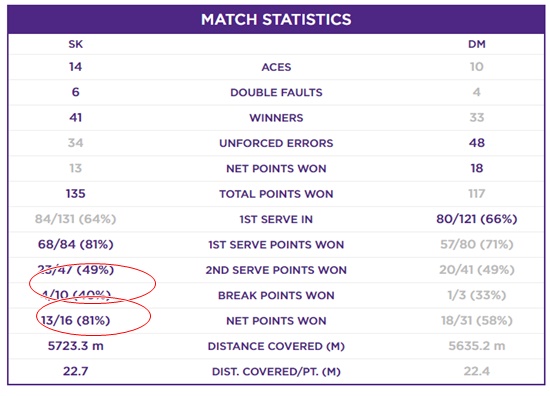The height and width of the screenshot is (396, 550).
Task: Click the DISTANCE COVERED (M) label
Action: pos(276,346)
